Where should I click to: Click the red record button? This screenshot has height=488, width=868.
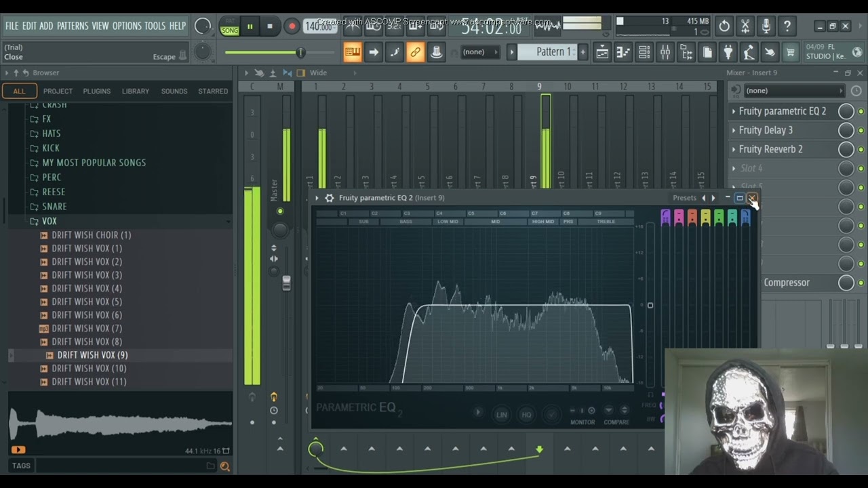(x=292, y=27)
